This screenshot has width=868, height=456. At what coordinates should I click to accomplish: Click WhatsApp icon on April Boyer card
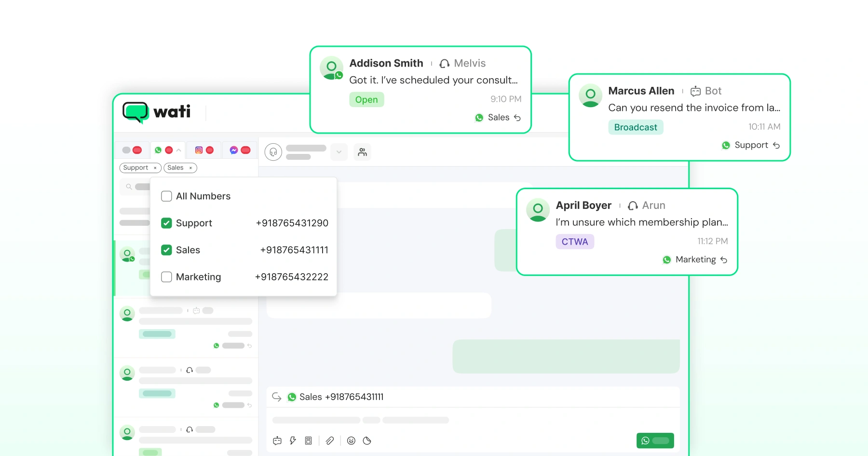pos(667,260)
